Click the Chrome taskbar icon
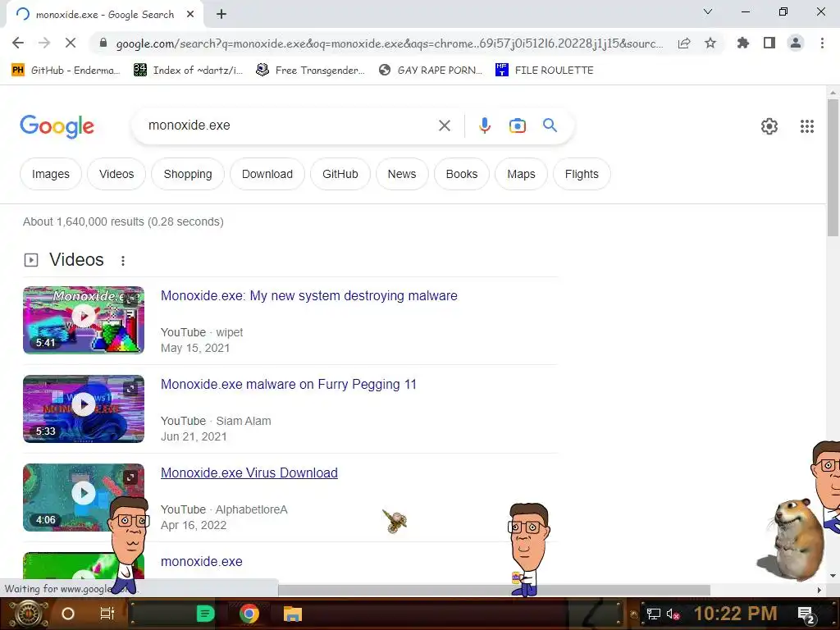This screenshot has height=630, width=840. tap(249, 614)
